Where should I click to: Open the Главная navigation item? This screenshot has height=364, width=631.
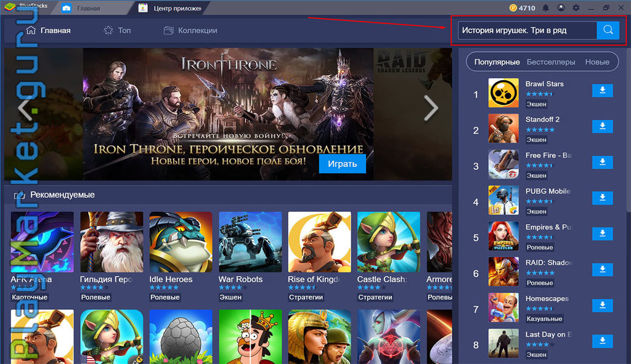pyautogui.click(x=48, y=30)
